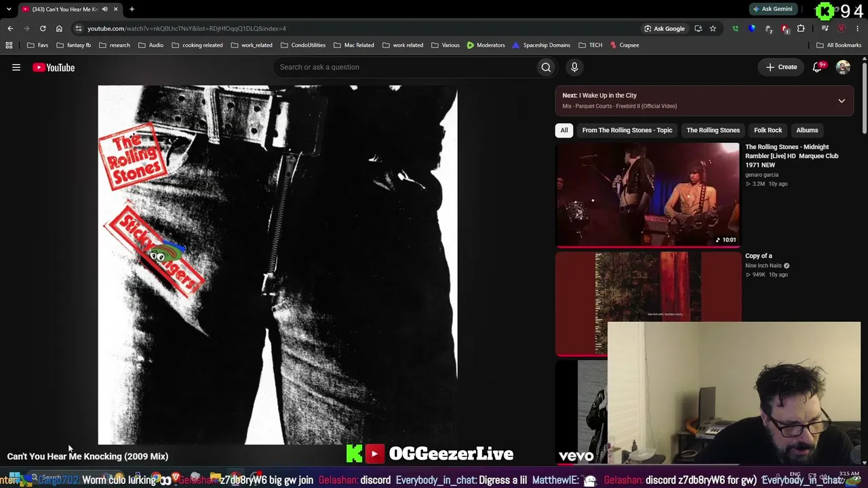Open the Various bookmark folder

click(446, 45)
